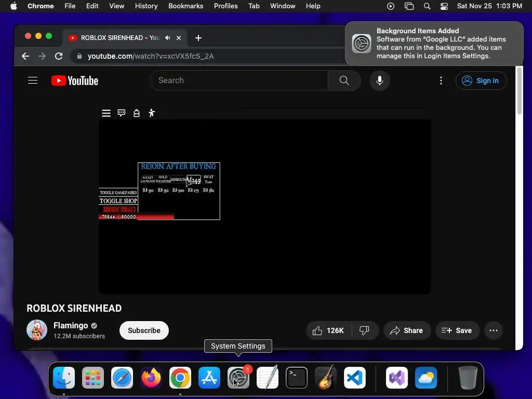The image size is (532, 399).
Task: Click the 12.2M subscribers text
Action: coord(79,336)
